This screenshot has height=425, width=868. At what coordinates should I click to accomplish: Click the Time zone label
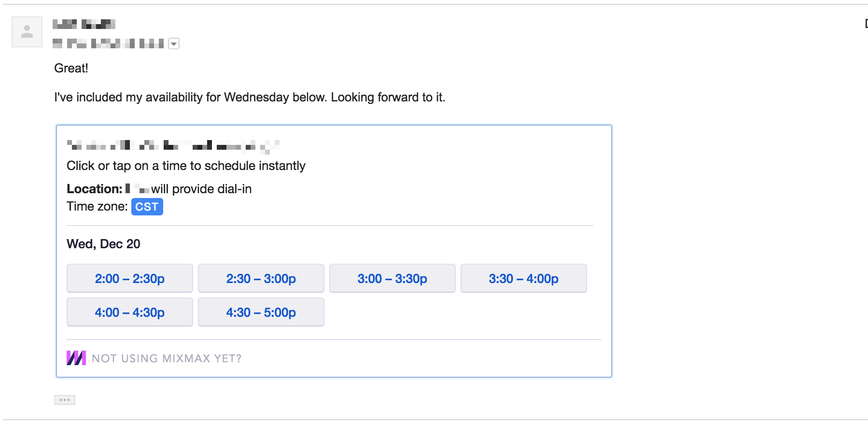click(97, 207)
